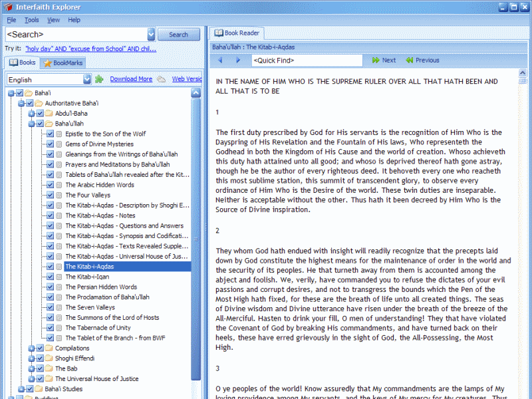
Task: Open the Tools menu
Action: click(x=31, y=20)
